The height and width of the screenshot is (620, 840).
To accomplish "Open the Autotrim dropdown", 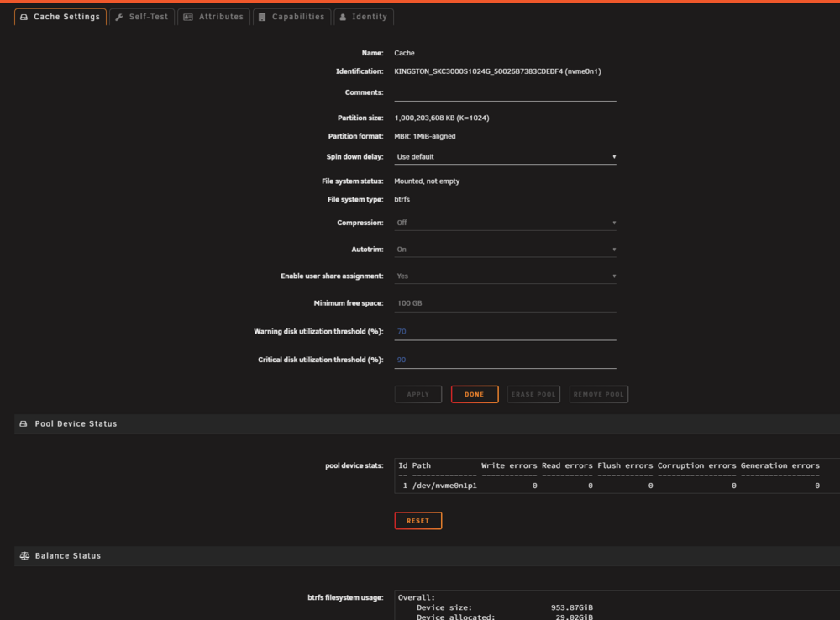I will 505,250.
